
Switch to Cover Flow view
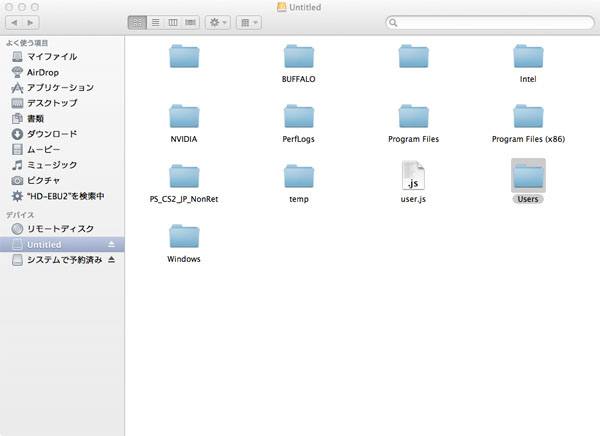tap(190, 22)
